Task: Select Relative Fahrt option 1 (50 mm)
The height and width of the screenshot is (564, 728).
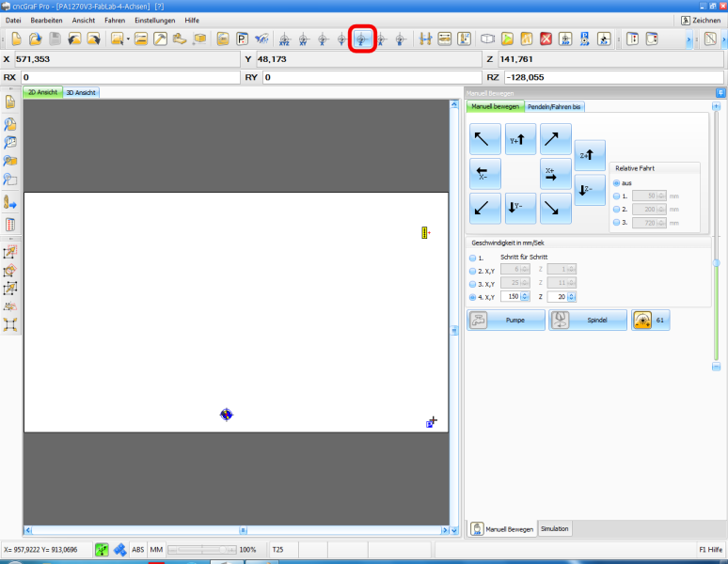Action: click(x=617, y=196)
